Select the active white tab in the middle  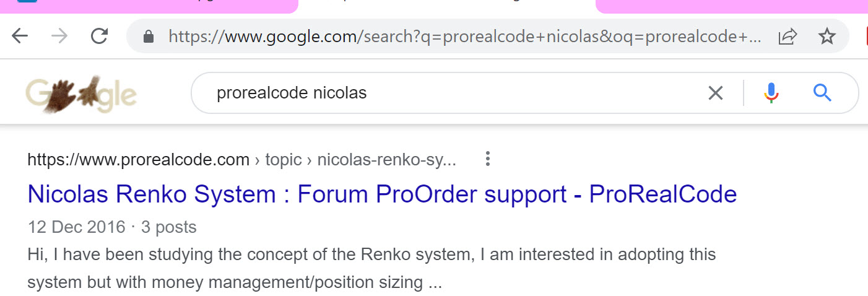pyautogui.click(x=446, y=5)
